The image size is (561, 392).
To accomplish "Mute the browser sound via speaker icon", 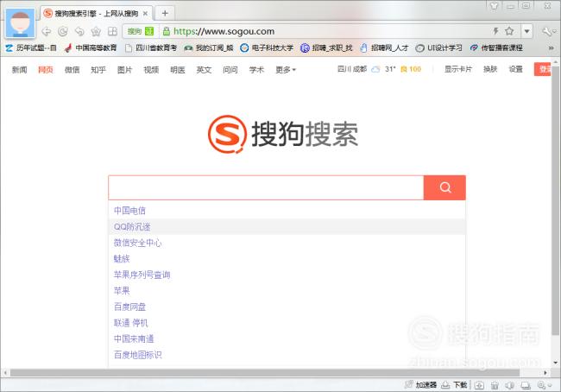I will [510, 385].
